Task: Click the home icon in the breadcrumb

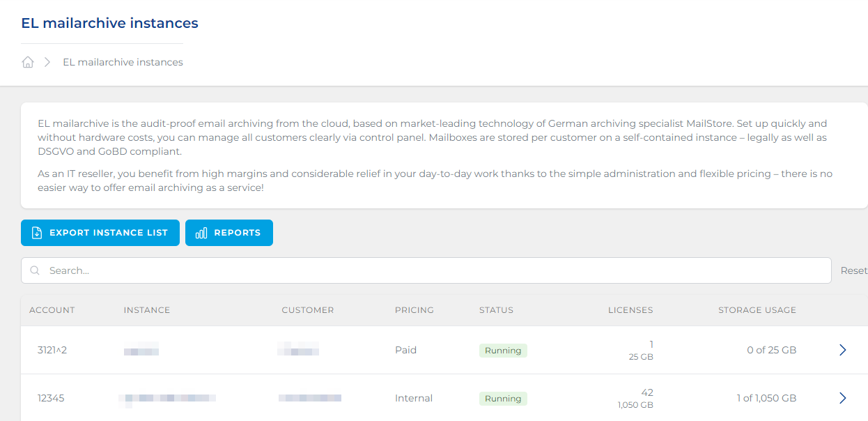Action: 28,62
